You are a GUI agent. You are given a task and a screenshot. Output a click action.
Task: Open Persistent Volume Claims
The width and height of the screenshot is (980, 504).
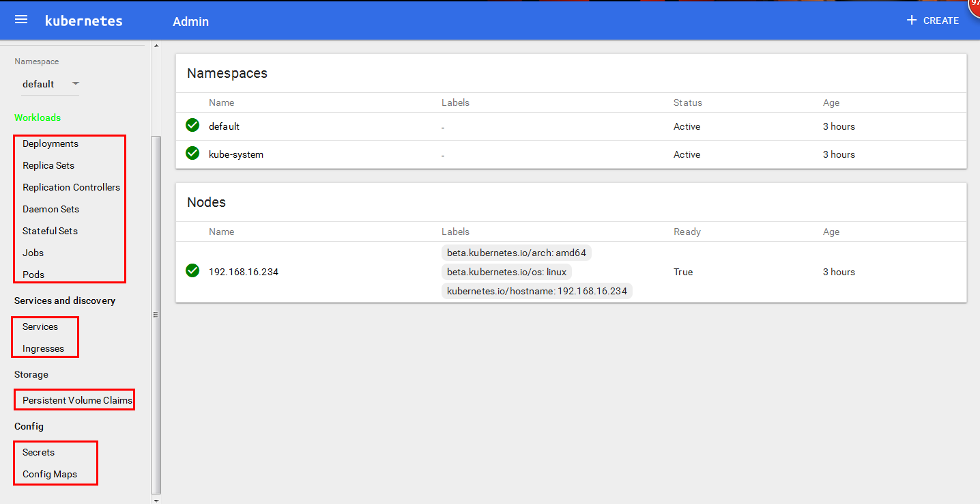(77, 400)
